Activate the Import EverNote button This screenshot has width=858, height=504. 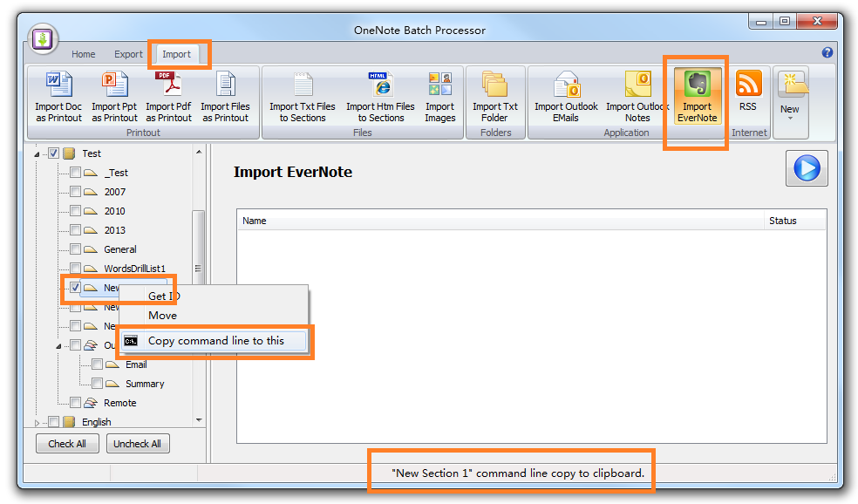pos(698,97)
